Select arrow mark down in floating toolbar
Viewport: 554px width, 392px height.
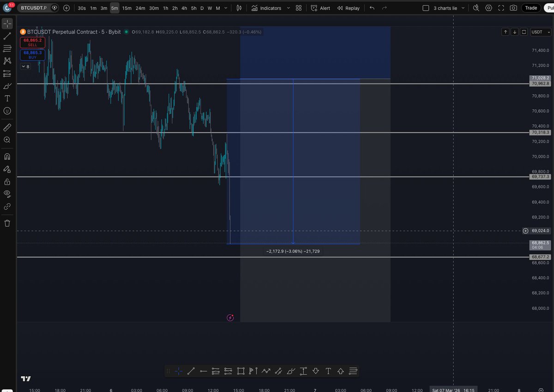pos(316,371)
